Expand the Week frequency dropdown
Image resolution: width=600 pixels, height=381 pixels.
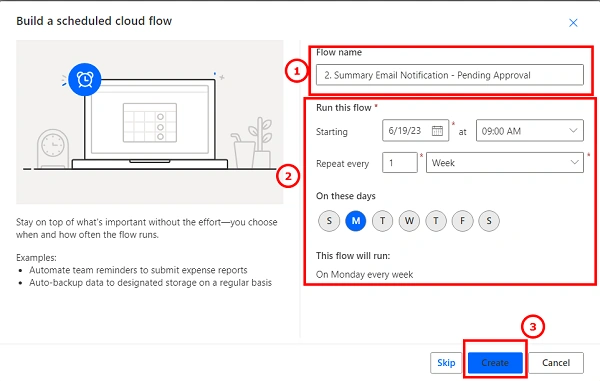505,163
